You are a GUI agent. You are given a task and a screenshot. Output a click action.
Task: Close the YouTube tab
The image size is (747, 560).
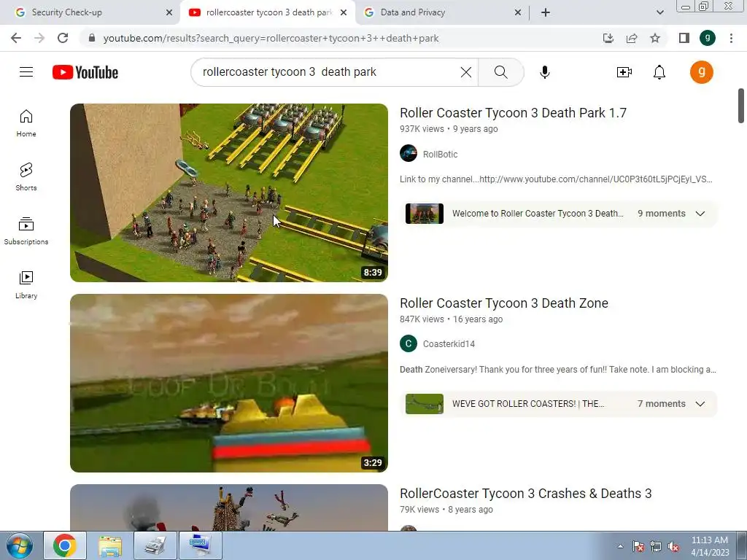tap(344, 12)
